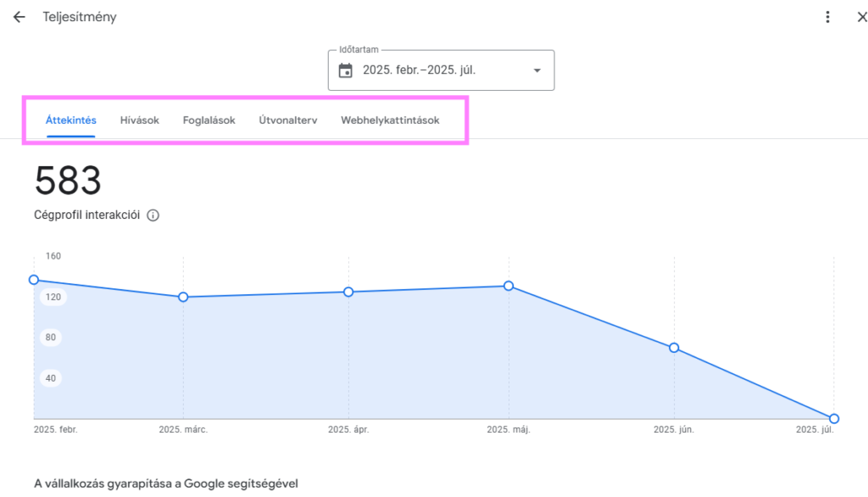Viewport: 868px width, 497px height.
Task: Click the 120 axis label on chart
Action: [53, 297]
